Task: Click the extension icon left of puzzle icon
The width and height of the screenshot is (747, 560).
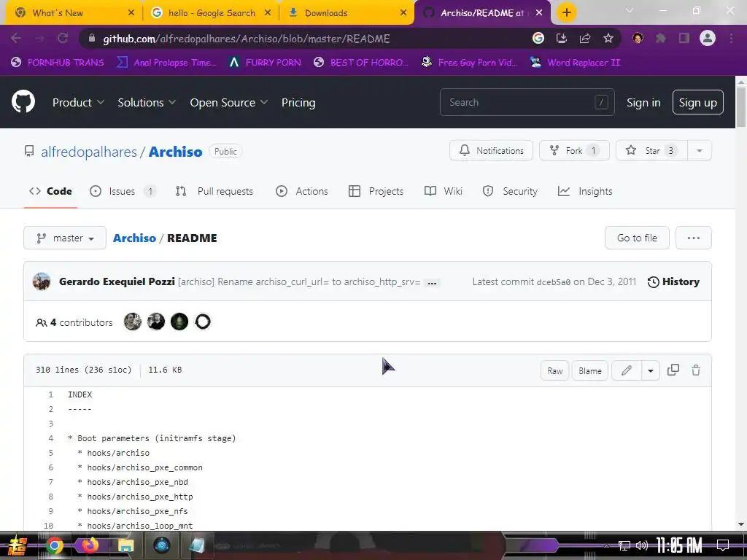Action: (638, 38)
